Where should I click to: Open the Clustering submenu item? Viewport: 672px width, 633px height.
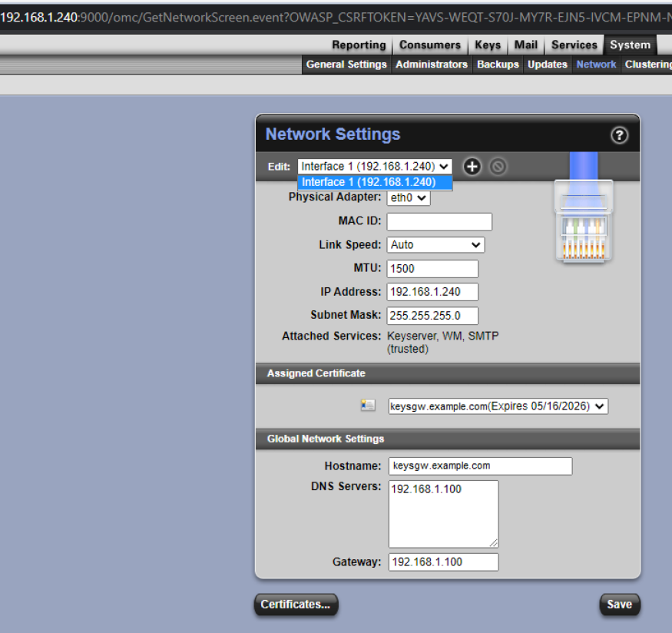pyautogui.click(x=647, y=65)
